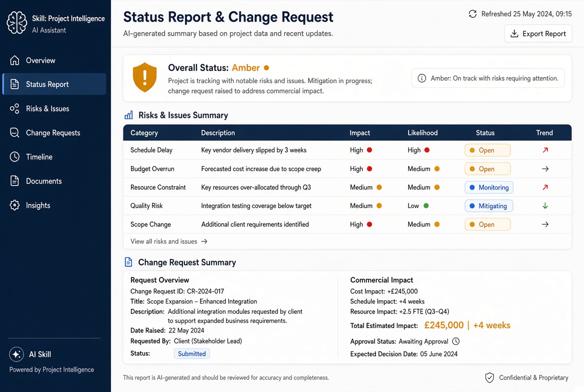Click Open status badge for Scope Change
The image size is (584, 392).
click(x=487, y=224)
